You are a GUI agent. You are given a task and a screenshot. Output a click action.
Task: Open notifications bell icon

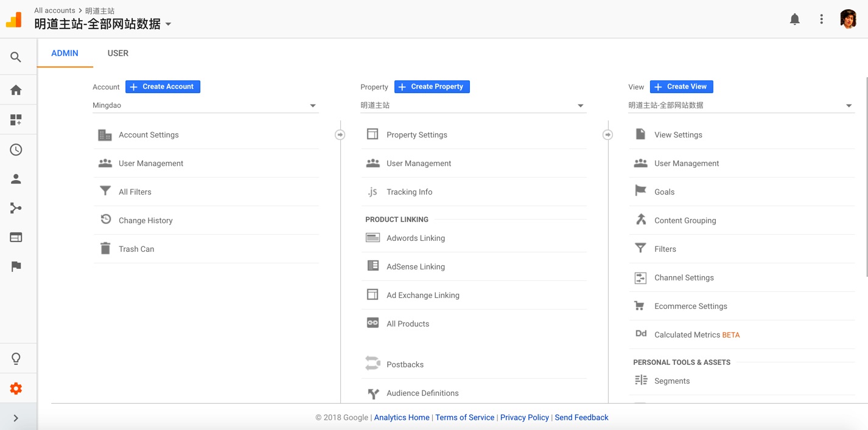click(794, 19)
